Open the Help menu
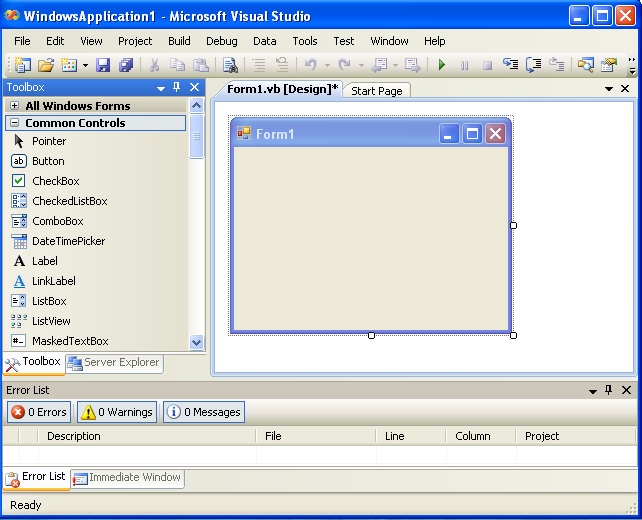Viewport: 642px width, 520px height. tap(434, 41)
